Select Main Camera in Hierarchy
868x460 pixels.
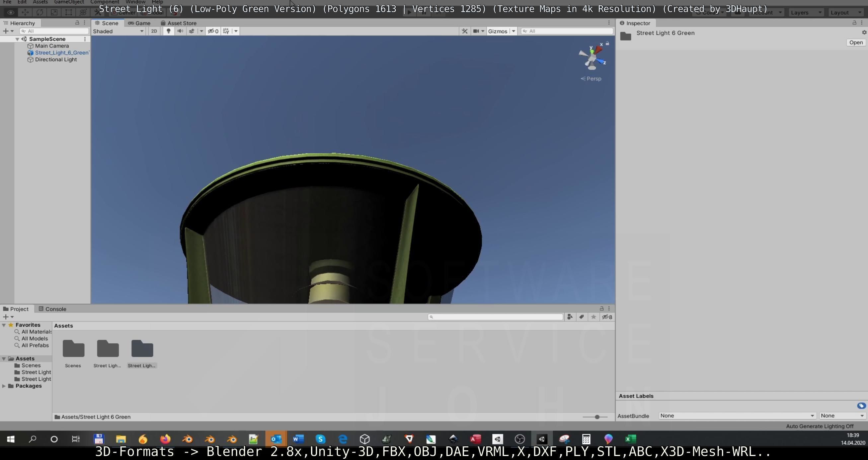tap(52, 46)
